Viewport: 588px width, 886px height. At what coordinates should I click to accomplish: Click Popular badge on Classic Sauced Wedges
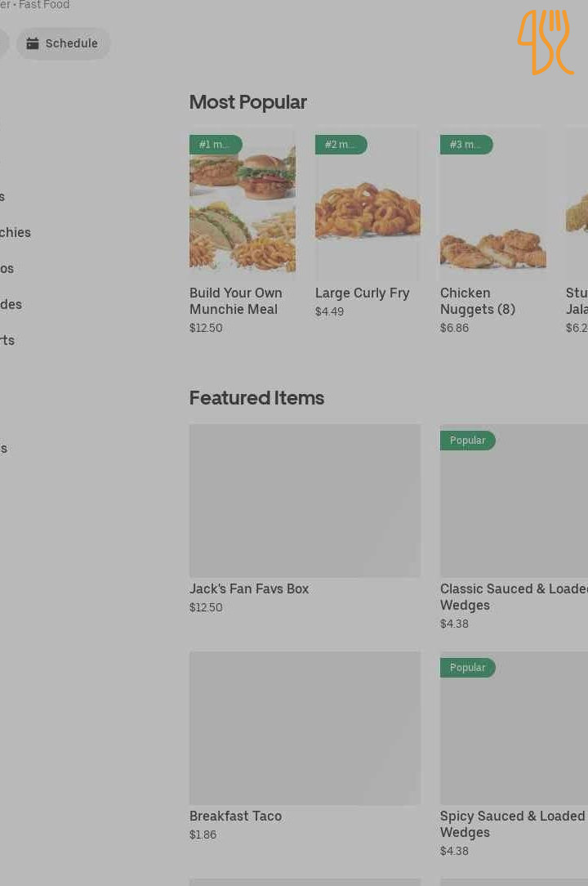coord(468,441)
